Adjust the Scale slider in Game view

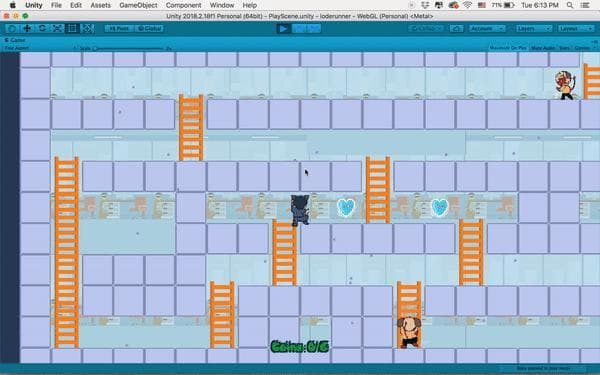(x=129, y=49)
